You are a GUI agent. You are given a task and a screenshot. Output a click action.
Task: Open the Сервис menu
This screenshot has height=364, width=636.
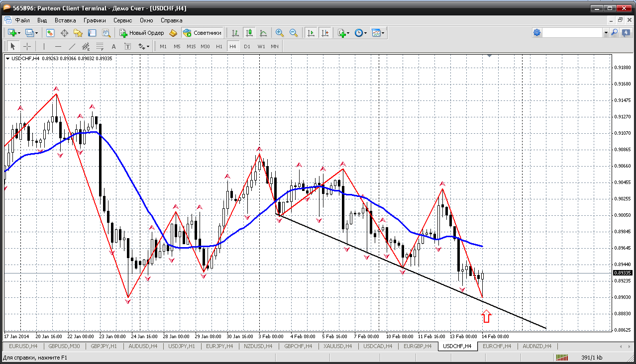click(x=122, y=20)
